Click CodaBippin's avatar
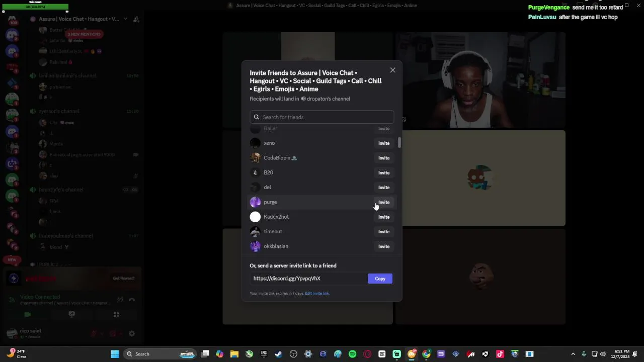644x362 pixels. tap(255, 158)
